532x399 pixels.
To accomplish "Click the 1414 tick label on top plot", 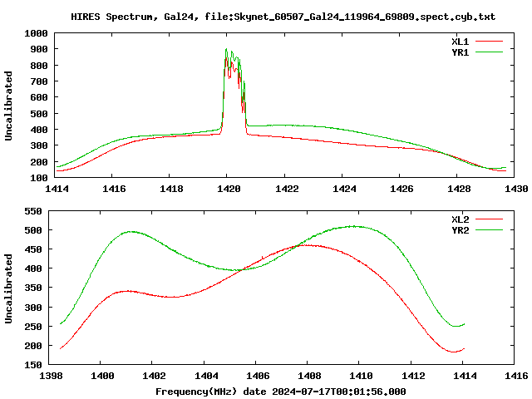I will (57, 189).
